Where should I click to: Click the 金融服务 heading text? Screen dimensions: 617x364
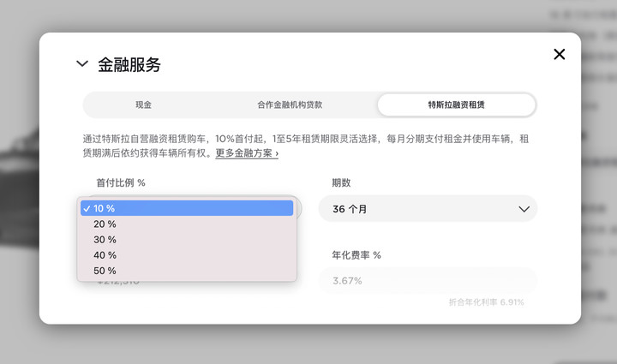129,64
